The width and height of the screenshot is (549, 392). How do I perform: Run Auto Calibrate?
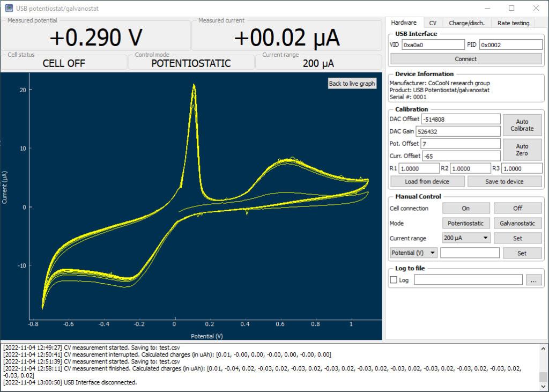522,125
